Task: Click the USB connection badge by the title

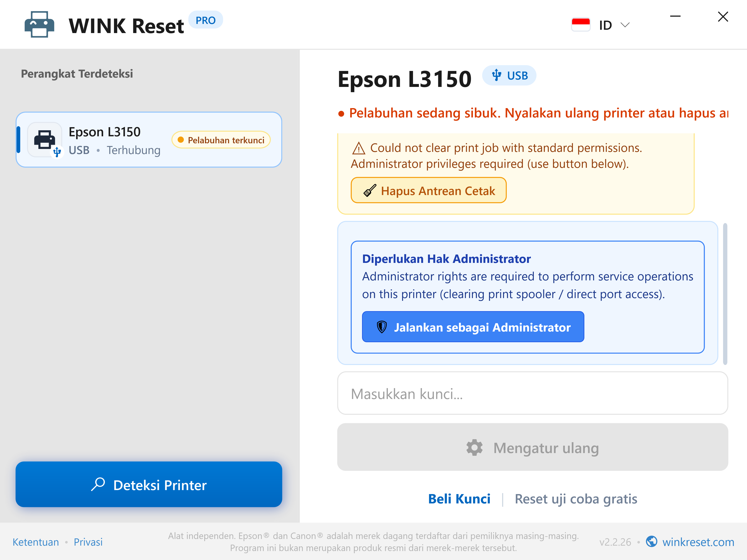Action: tap(509, 75)
